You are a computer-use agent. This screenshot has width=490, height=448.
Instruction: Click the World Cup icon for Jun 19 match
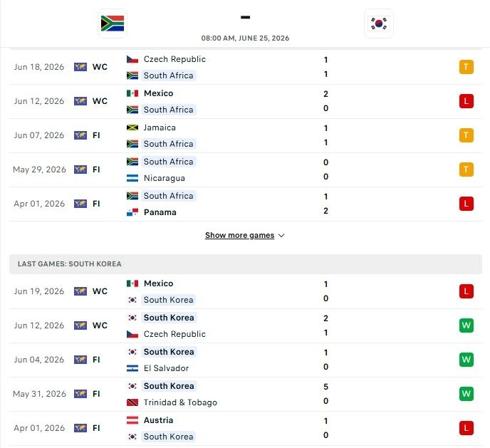click(80, 291)
